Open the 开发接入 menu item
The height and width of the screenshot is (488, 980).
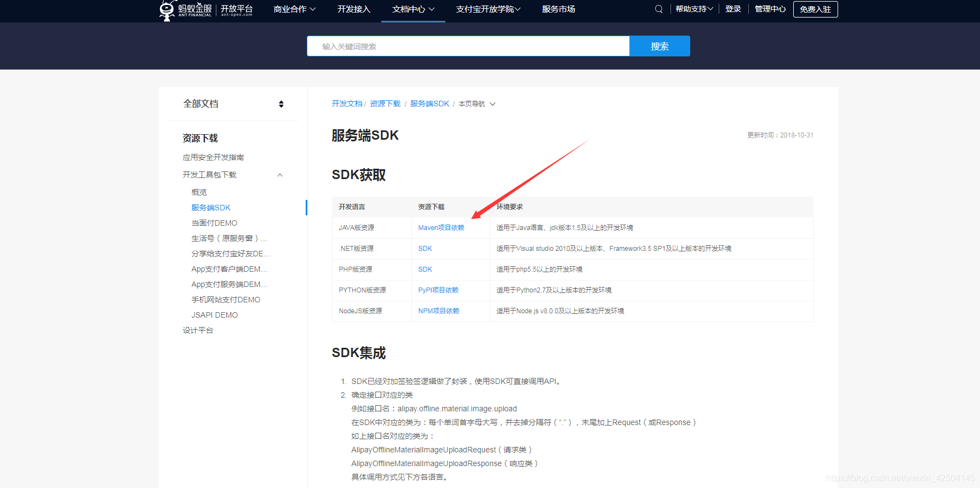[x=354, y=9]
